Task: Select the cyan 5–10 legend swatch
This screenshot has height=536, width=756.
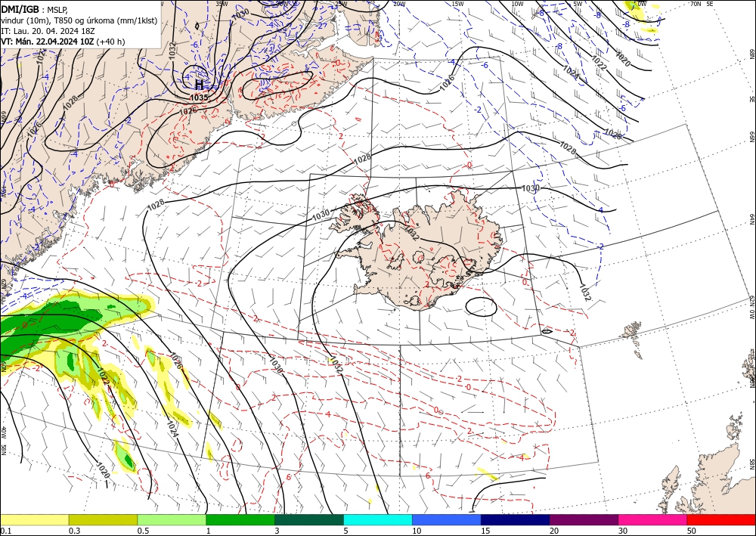Action: [378, 519]
